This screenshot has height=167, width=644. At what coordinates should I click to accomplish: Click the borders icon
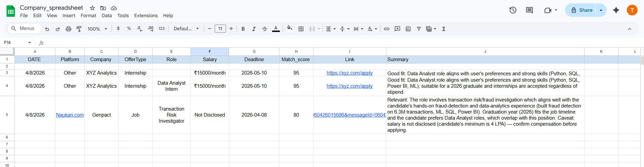301,29
